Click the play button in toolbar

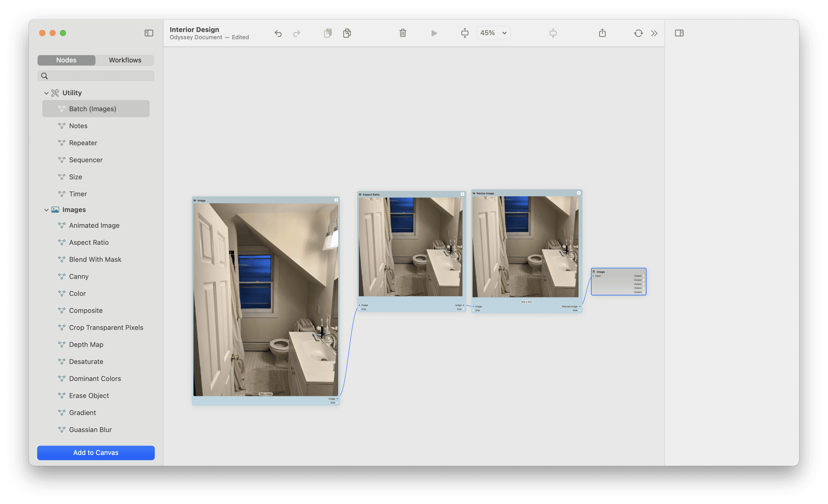coord(435,32)
